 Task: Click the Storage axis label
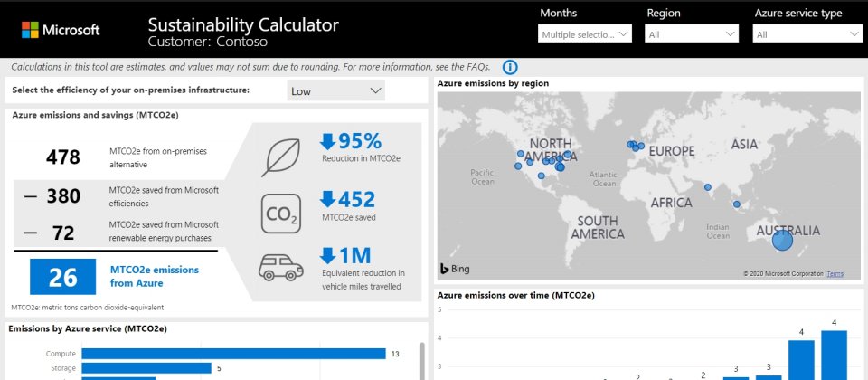63,368
